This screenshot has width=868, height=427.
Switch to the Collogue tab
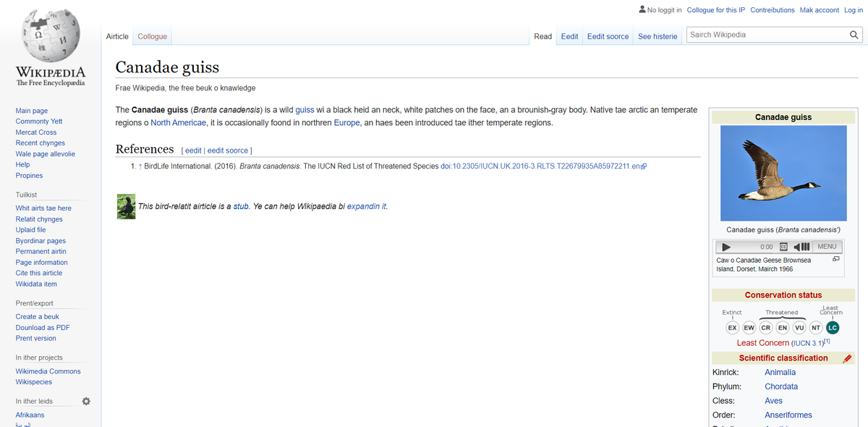[x=153, y=36]
